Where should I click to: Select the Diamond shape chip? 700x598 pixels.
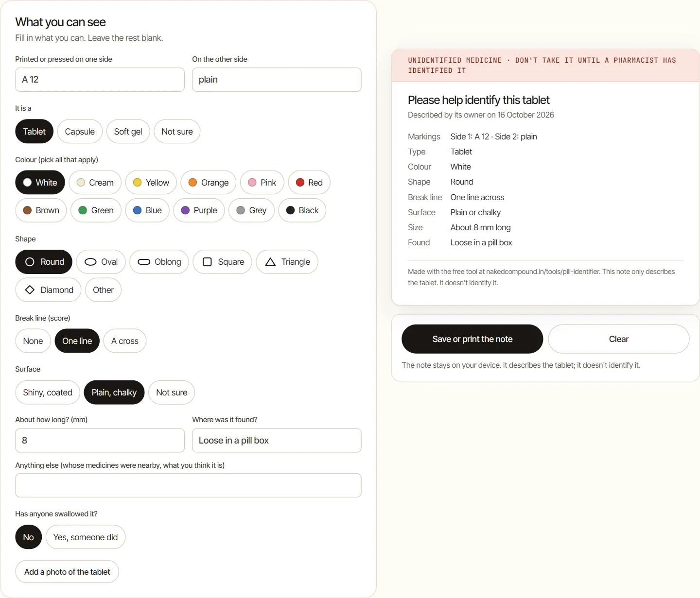coord(48,290)
